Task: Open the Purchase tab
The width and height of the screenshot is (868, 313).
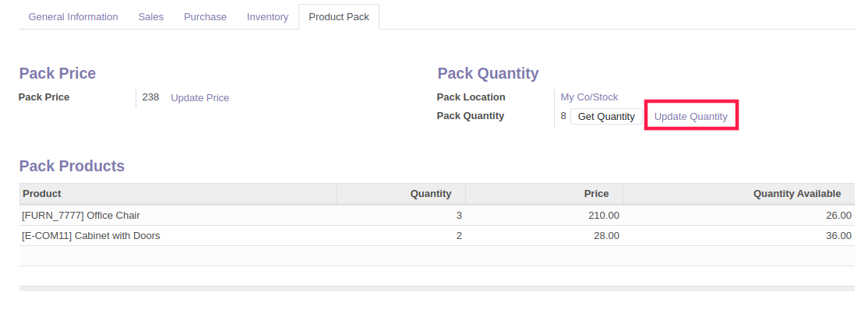Action: pyautogui.click(x=205, y=17)
